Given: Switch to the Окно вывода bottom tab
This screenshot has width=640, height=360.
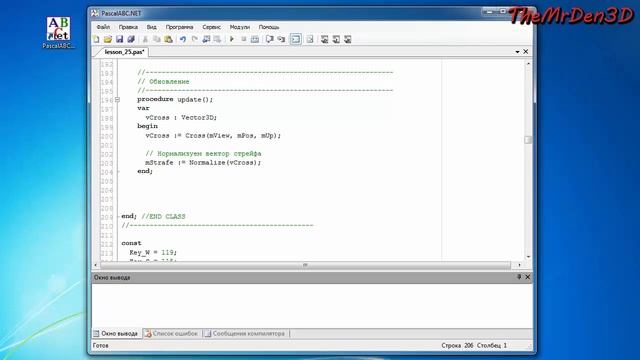Looking at the screenshot, I should click(x=116, y=333).
